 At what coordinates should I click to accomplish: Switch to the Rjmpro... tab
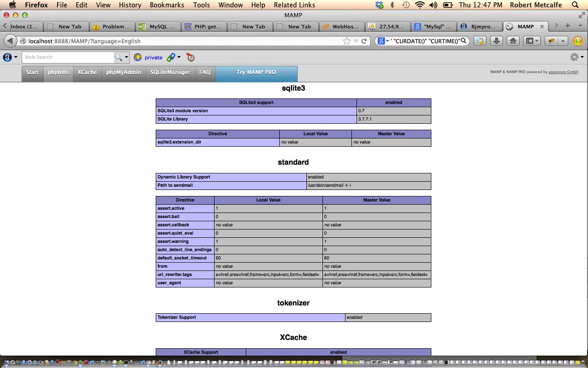pos(480,26)
